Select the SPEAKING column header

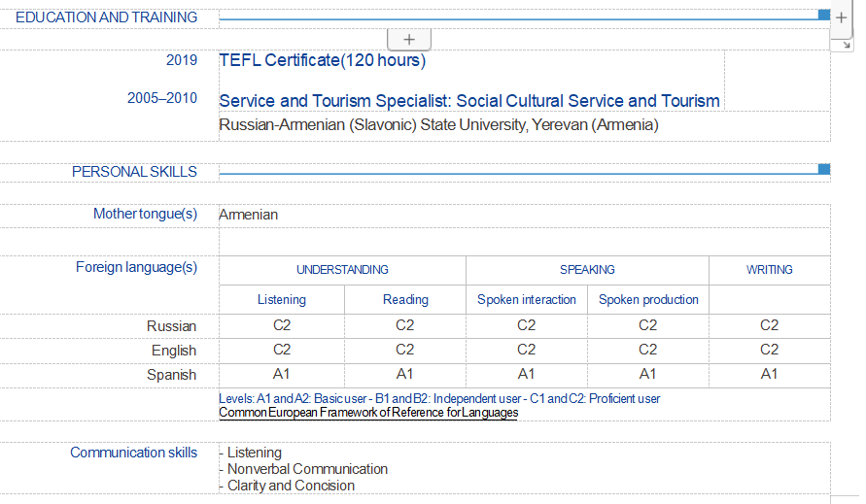[587, 270]
